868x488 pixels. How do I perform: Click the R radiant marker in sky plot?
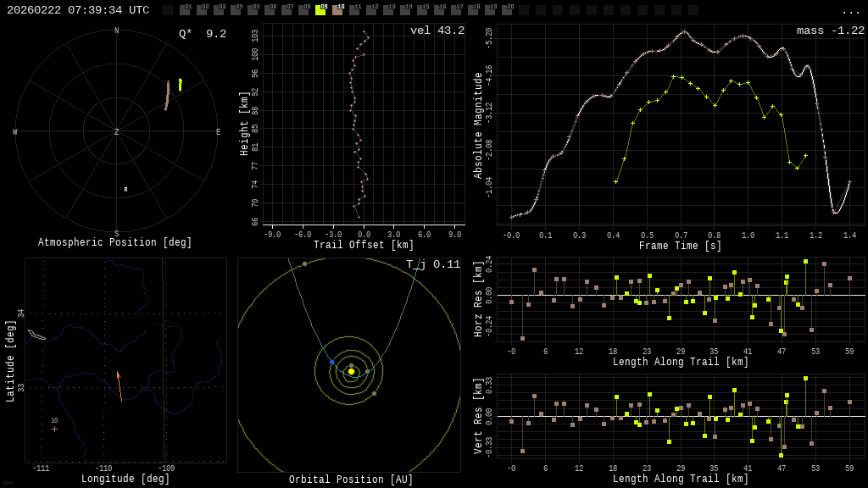[x=125, y=190]
